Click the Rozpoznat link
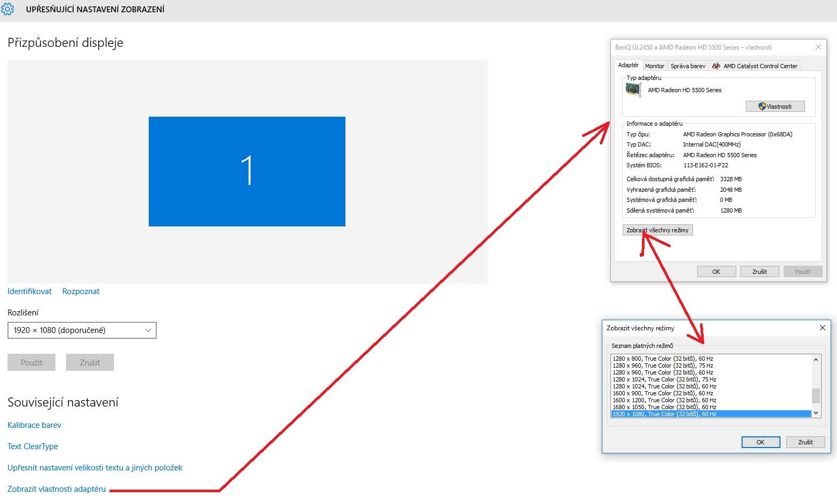This screenshot has width=837, height=504. (x=81, y=291)
